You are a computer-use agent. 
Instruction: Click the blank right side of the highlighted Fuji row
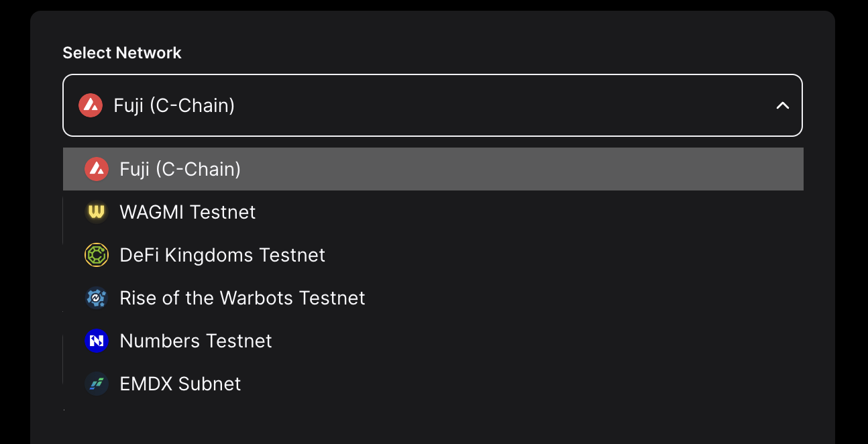[604, 169]
